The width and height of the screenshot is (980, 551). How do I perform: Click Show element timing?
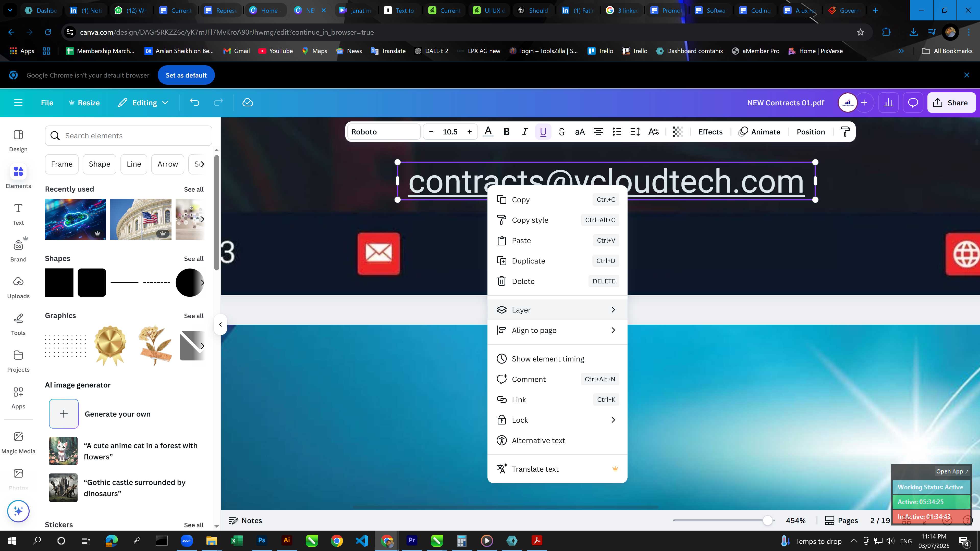[557, 359]
